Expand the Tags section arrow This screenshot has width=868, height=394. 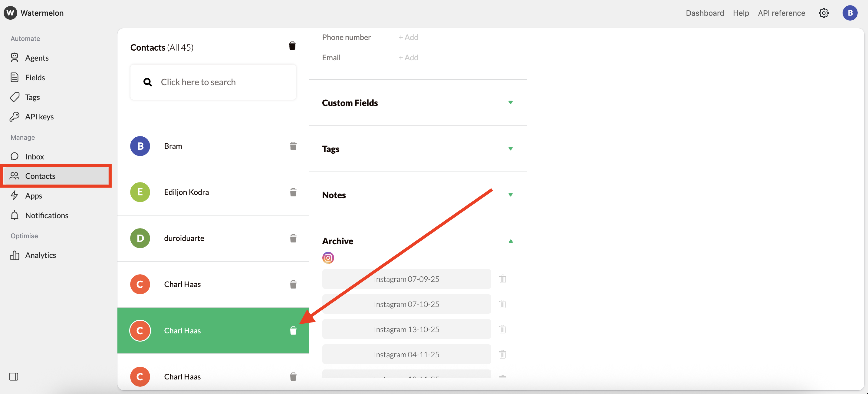(510, 149)
